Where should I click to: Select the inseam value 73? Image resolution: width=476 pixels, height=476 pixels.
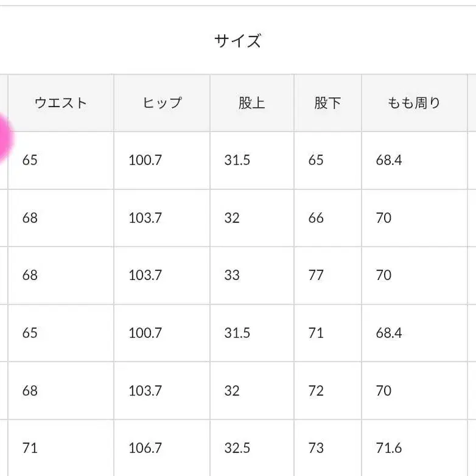[x=316, y=448]
